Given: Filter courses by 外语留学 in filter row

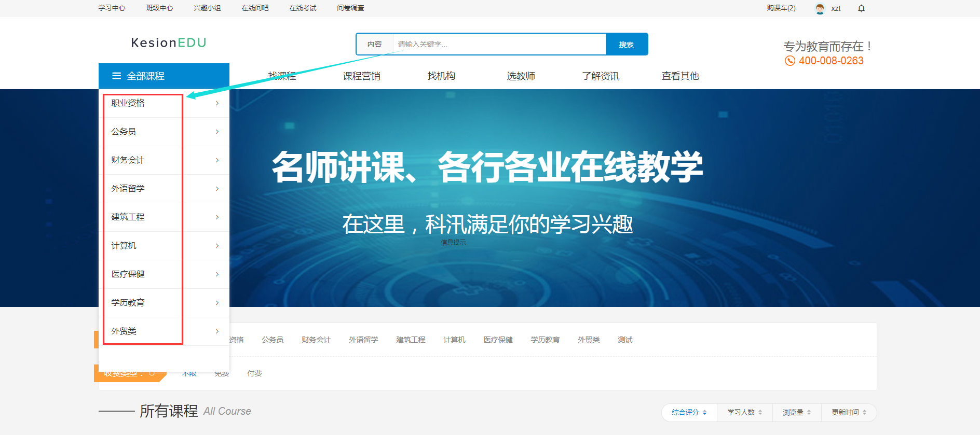Looking at the screenshot, I should point(363,340).
